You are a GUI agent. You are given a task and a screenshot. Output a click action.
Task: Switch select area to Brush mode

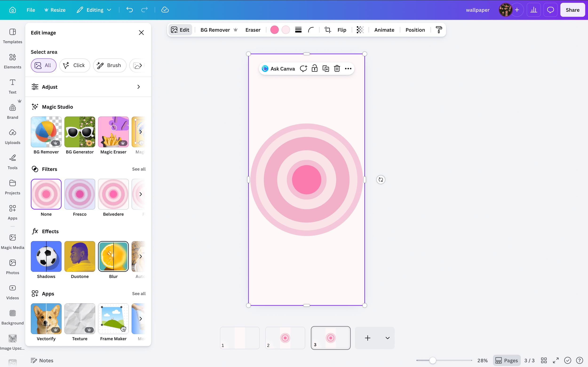110,65
